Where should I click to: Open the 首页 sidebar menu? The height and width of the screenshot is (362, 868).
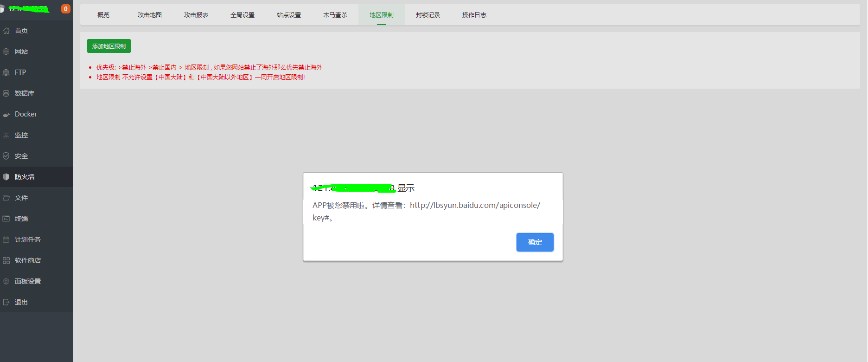pyautogui.click(x=37, y=31)
